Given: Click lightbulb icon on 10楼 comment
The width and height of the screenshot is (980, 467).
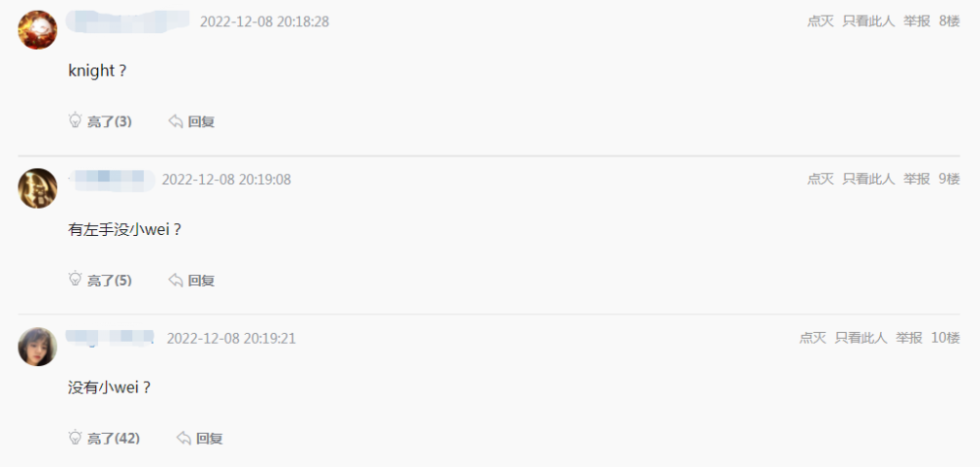Looking at the screenshot, I should point(75,437).
